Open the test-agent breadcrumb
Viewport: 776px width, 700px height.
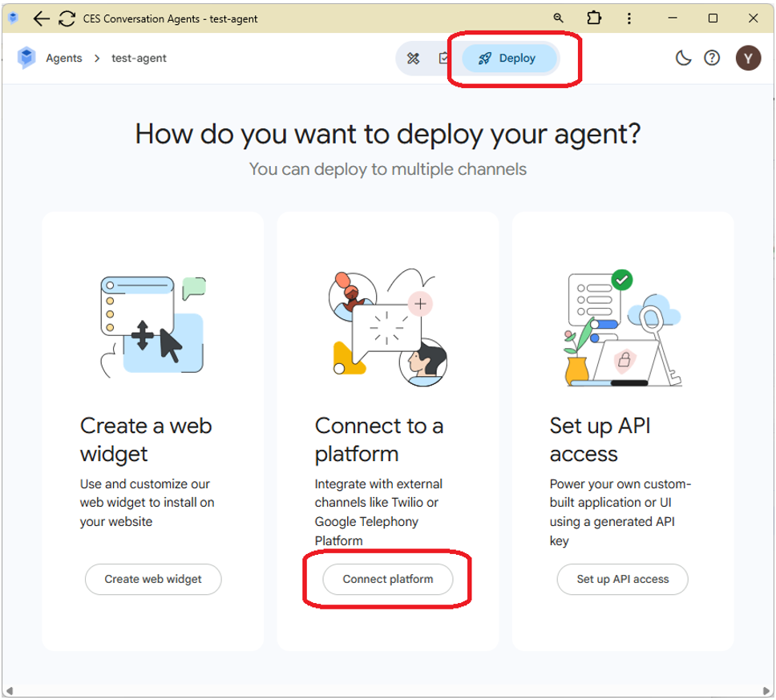pos(139,58)
